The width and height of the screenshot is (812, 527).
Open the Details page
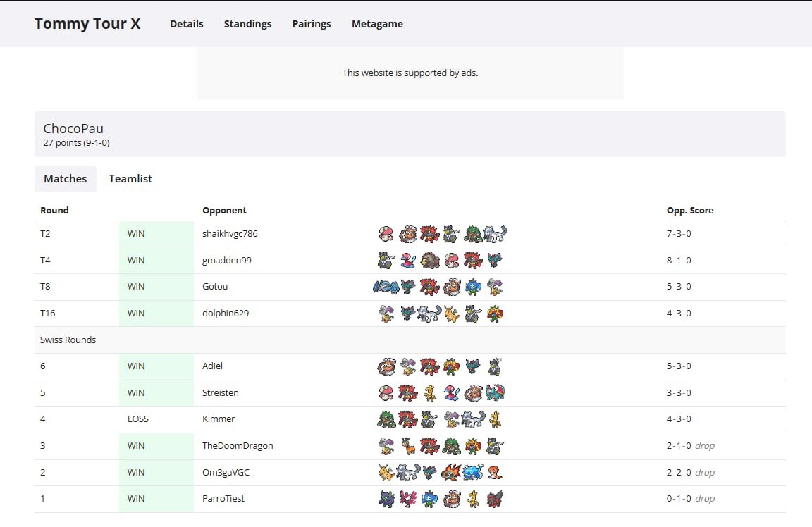pos(186,24)
